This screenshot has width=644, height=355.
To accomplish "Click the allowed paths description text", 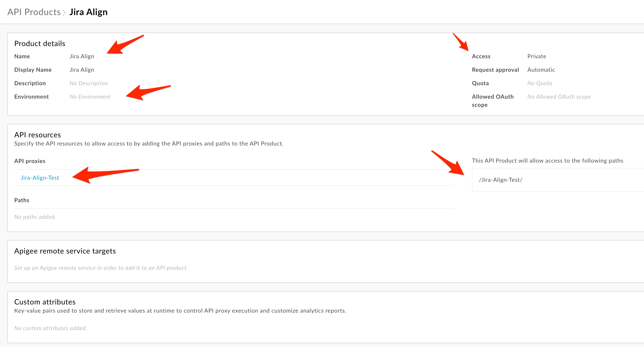I will pyautogui.click(x=547, y=161).
